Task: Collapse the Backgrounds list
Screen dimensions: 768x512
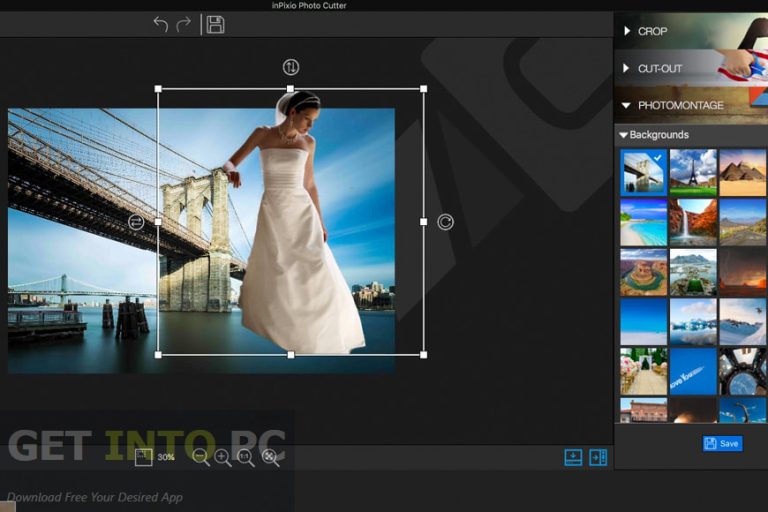Action: pyautogui.click(x=654, y=134)
